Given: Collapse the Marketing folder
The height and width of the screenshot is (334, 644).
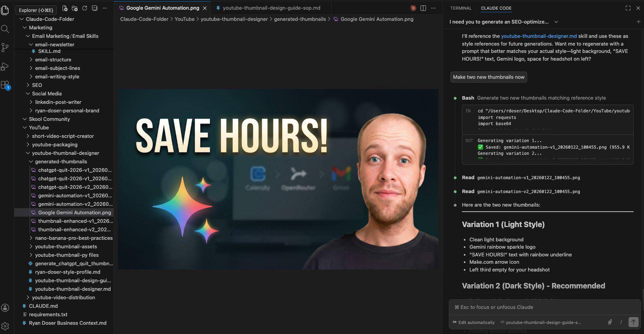Looking at the screenshot, I should click(x=40, y=27).
